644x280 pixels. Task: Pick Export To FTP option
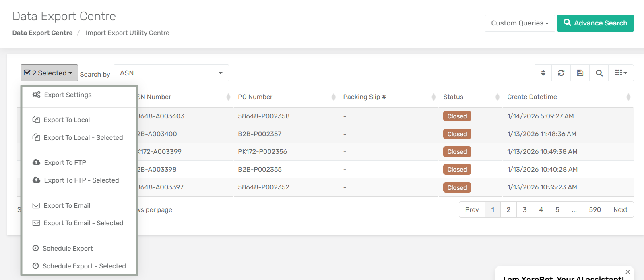point(65,163)
